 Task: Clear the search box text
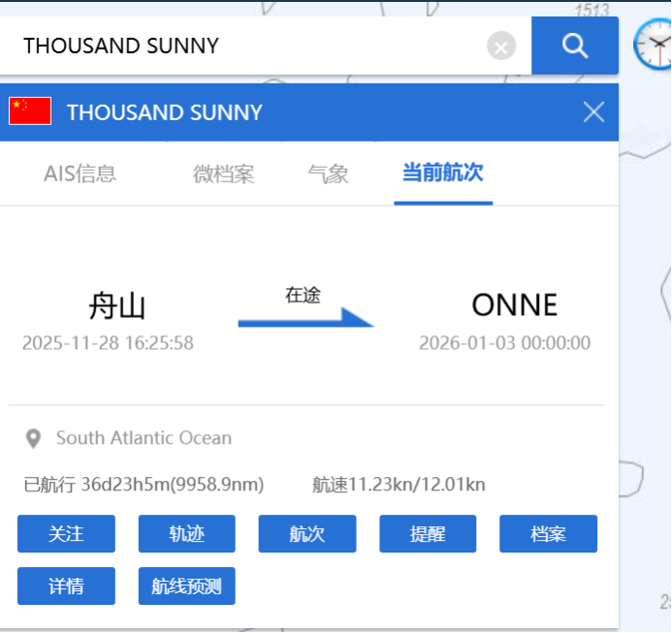(x=500, y=46)
